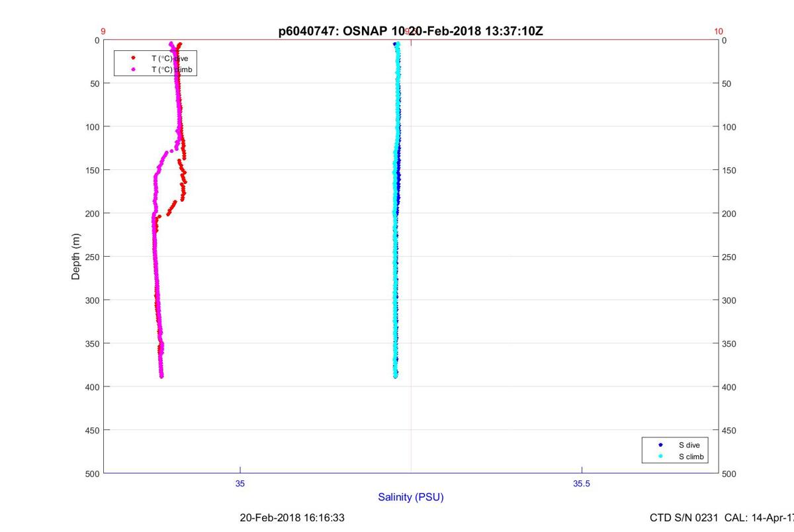Click the 400 tick on left depth axis
The width and height of the screenshot is (794, 532).
93,386
